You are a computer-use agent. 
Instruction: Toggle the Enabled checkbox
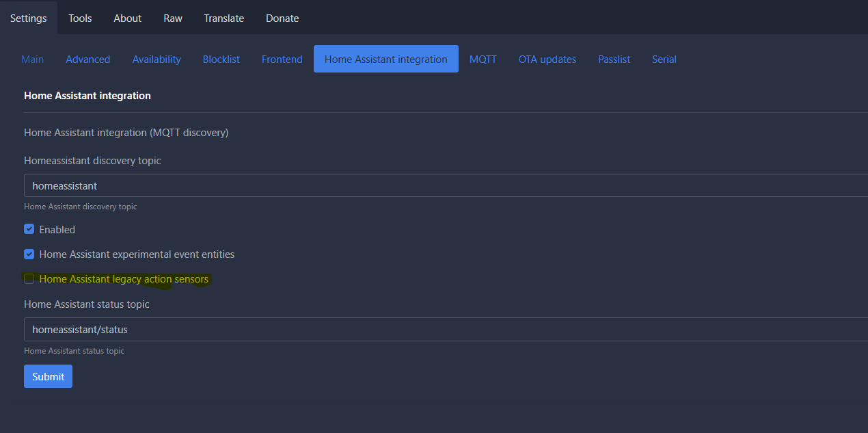pos(29,229)
